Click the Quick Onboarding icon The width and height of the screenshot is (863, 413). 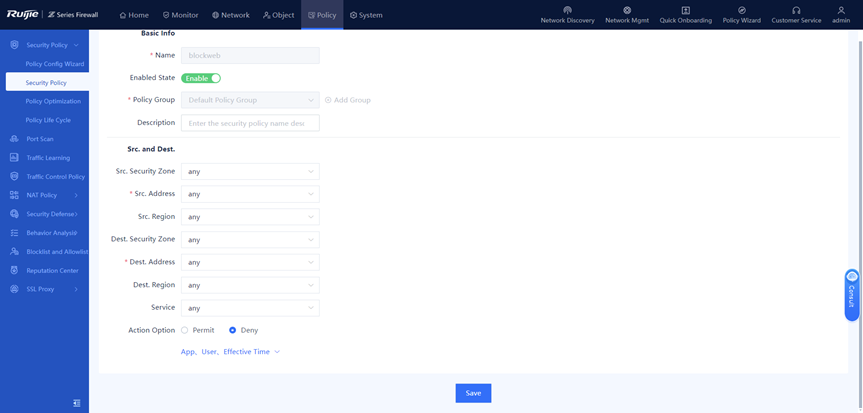[685, 10]
